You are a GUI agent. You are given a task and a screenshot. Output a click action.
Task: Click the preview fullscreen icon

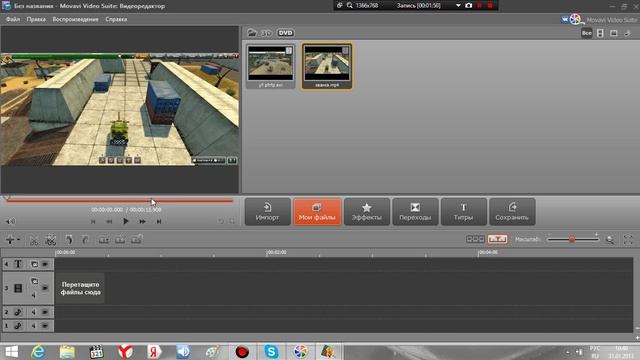coord(232,221)
